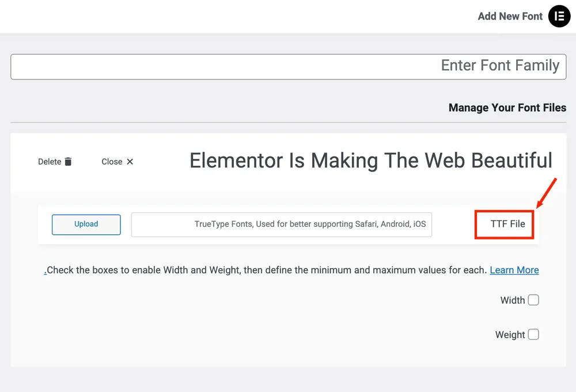Click the X icon beside Close
Image resolution: width=576 pixels, height=392 pixels.
point(130,162)
